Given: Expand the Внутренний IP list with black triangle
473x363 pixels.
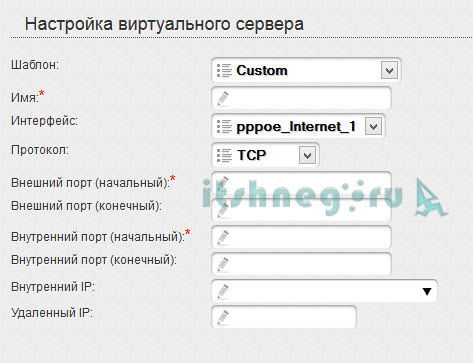Looking at the screenshot, I should 427,291.
